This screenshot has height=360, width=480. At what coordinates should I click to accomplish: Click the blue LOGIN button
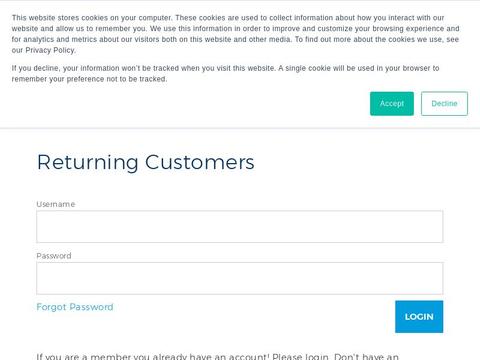[x=419, y=317]
